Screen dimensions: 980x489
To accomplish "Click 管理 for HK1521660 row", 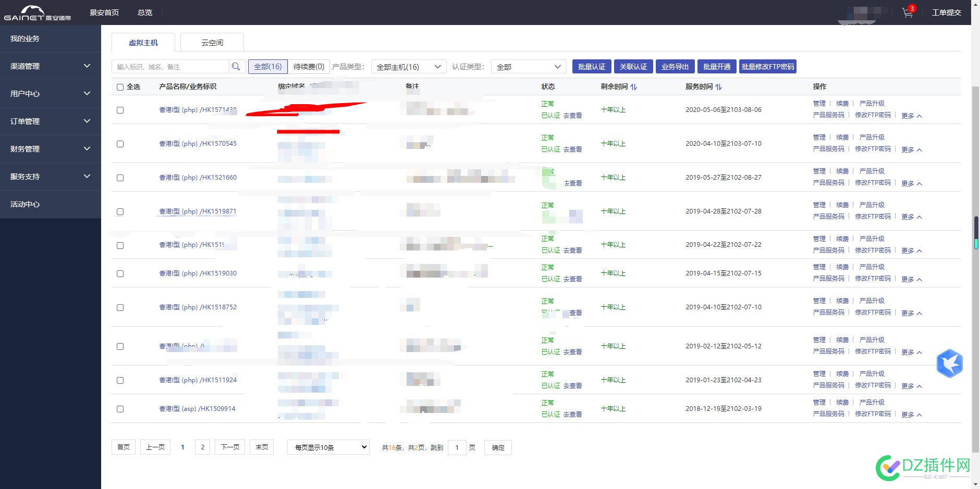I will point(819,171).
